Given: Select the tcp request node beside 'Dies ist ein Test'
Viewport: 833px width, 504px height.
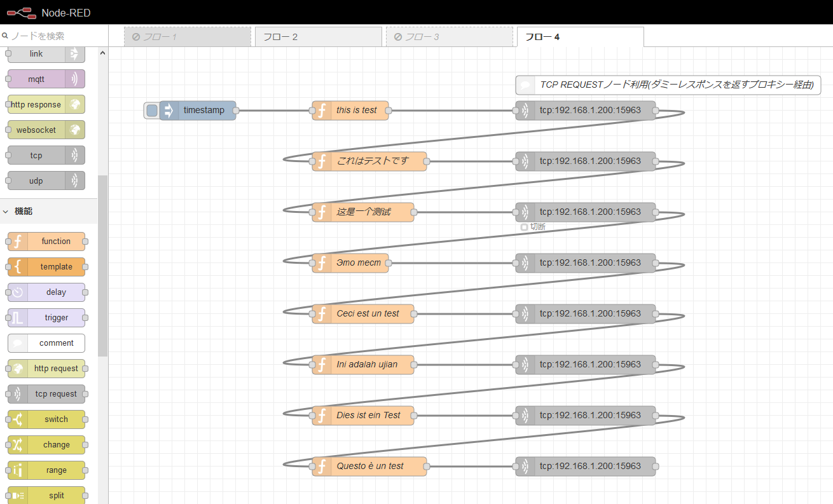Looking at the screenshot, I should point(586,416).
